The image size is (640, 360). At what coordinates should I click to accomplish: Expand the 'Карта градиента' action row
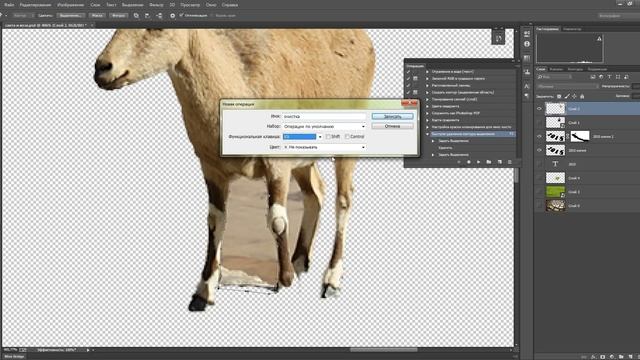click(x=428, y=120)
